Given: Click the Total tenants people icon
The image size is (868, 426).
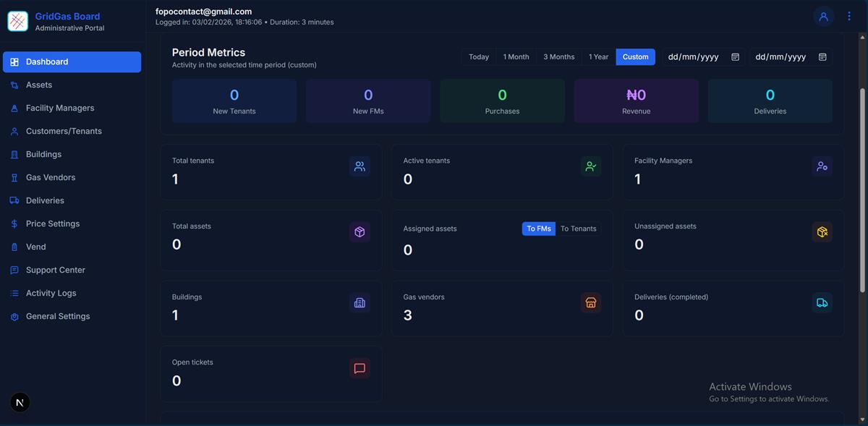Looking at the screenshot, I should [x=359, y=166].
